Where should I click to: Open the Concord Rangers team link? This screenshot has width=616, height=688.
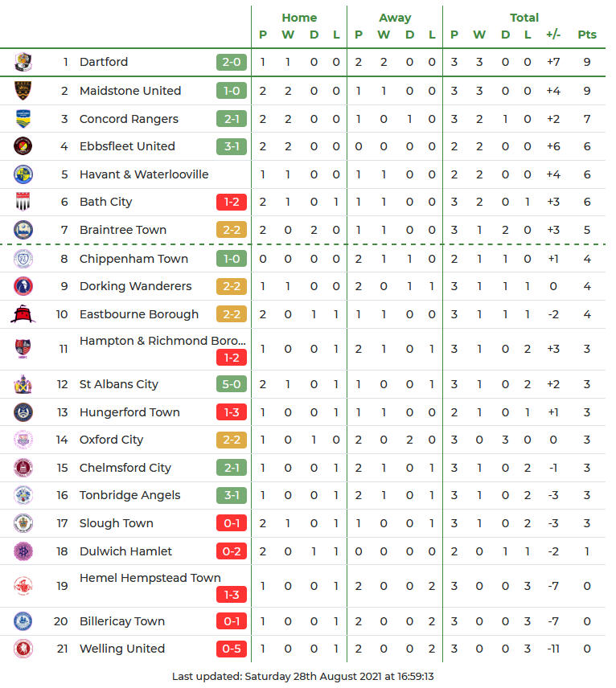(x=129, y=119)
